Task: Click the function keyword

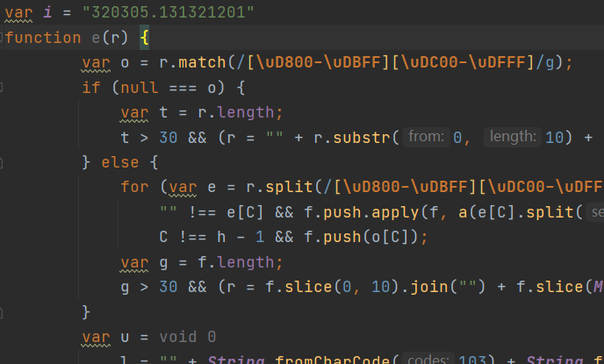Action: click(43, 38)
